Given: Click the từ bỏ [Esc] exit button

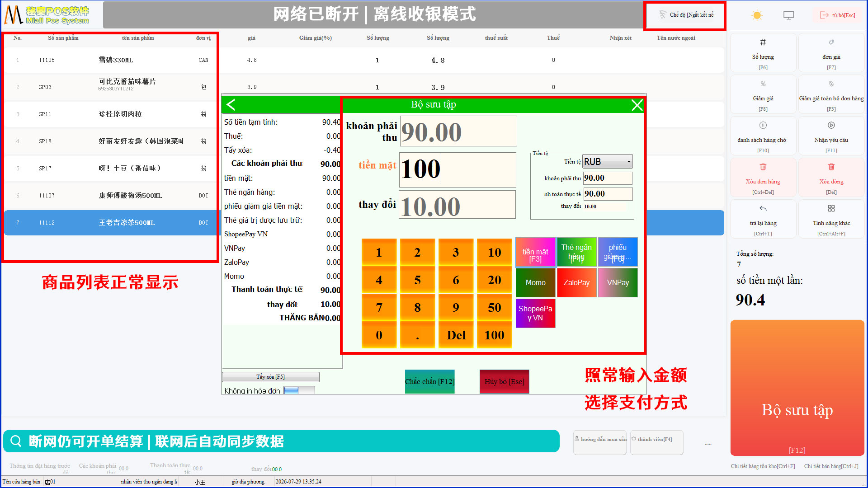Looking at the screenshot, I should coord(838,15).
